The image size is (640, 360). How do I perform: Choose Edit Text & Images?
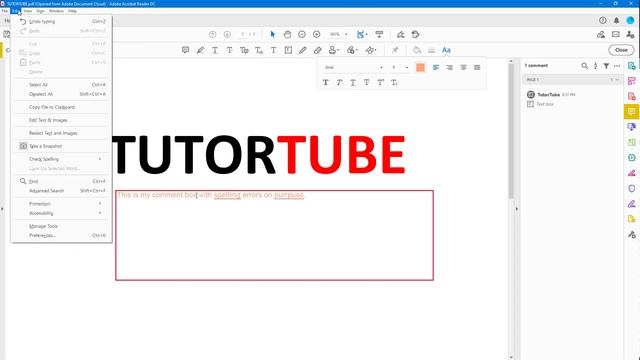click(62, 120)
